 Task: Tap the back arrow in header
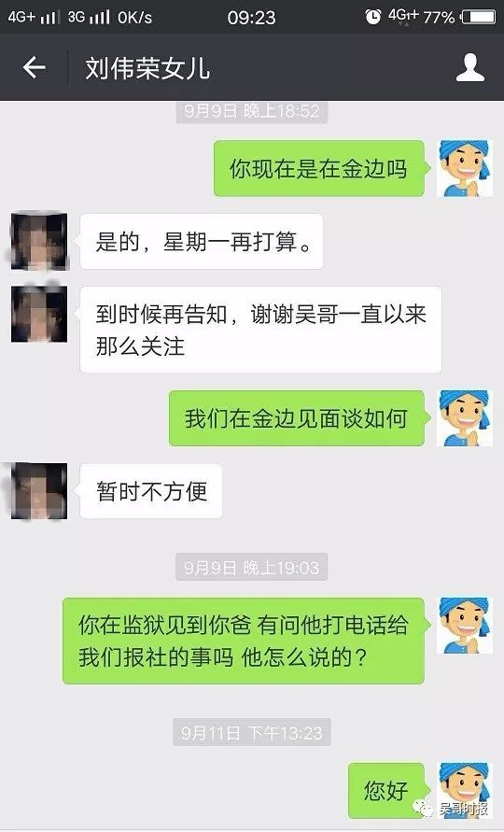point(34,67)
